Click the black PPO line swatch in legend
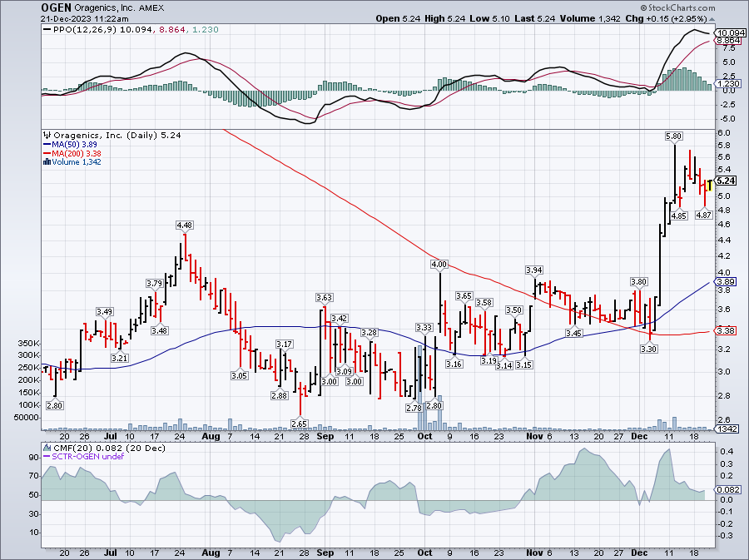Viewport: 749px width, 560px height. (x=47, y=30)
